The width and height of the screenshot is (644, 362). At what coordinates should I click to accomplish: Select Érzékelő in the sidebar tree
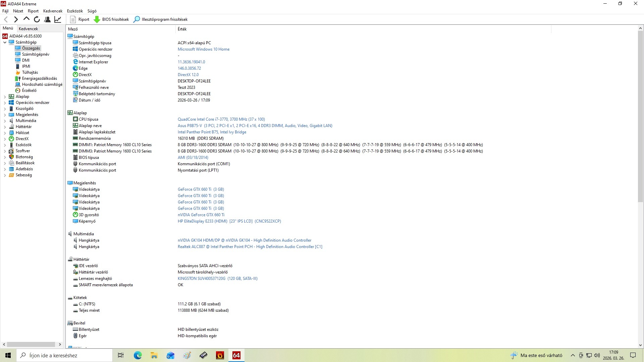[x=29, y=90]
